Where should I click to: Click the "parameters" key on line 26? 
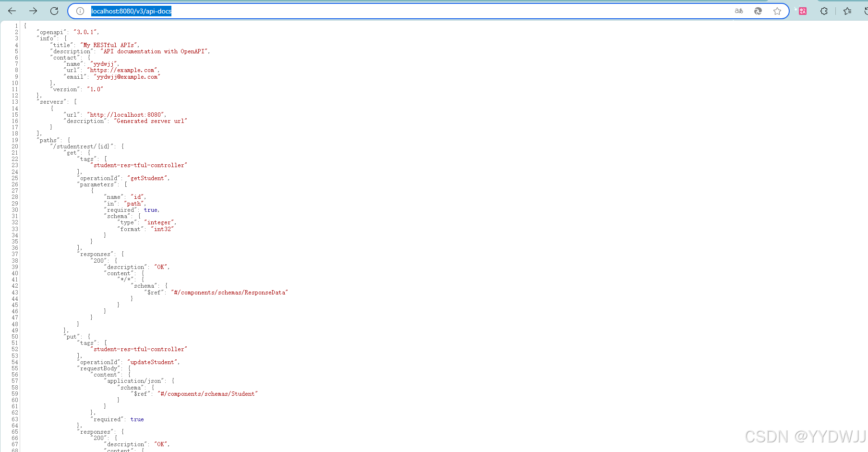(97, 184)
